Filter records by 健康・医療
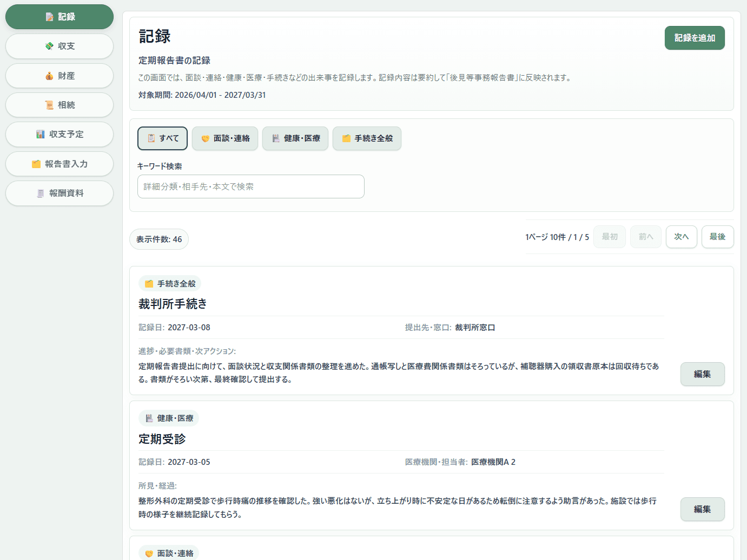This screenshot has width=747, height=560. (295, 138)
